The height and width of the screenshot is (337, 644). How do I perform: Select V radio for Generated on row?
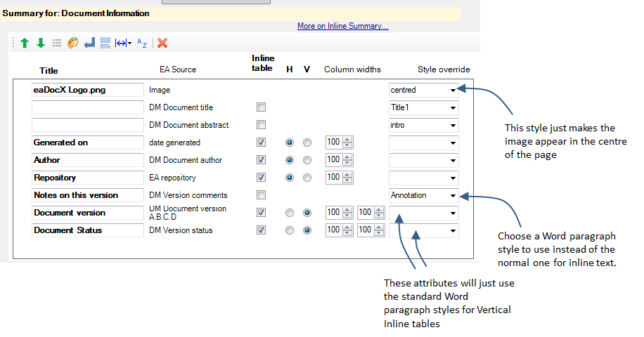(307, 143)
